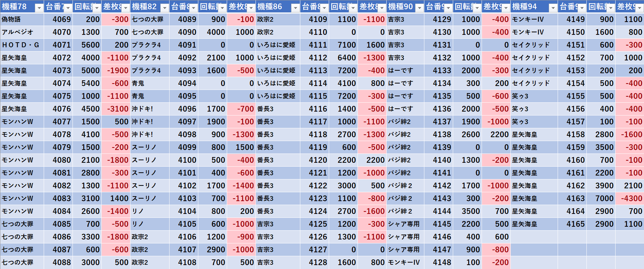Image resolution: width=644 pixels, height=269 pixels.
Task: Click machine number cell 4069
Action: click(58, 19)
